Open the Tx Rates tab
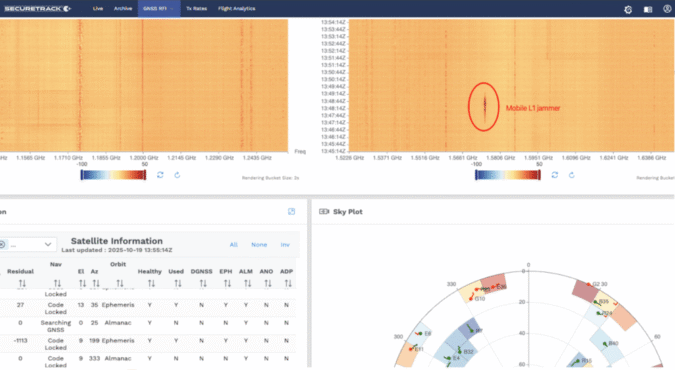The height and width of the screenshot is (370, 675). click(x=196, y=9)
